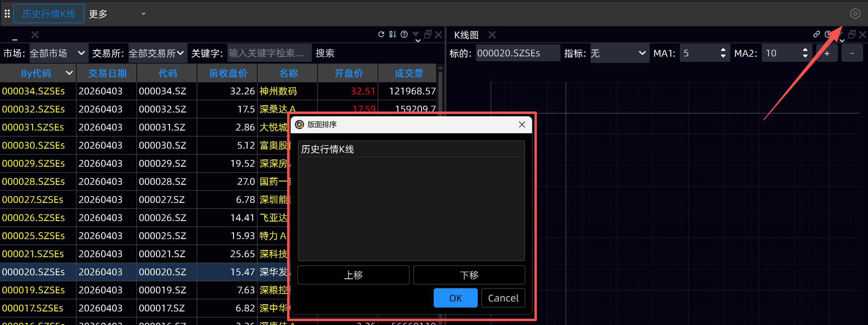This screenshot has height=325, width=868.
Task: Click the link icon in K线图 panel
Action: pyautogui.click(x=816, y=34)
